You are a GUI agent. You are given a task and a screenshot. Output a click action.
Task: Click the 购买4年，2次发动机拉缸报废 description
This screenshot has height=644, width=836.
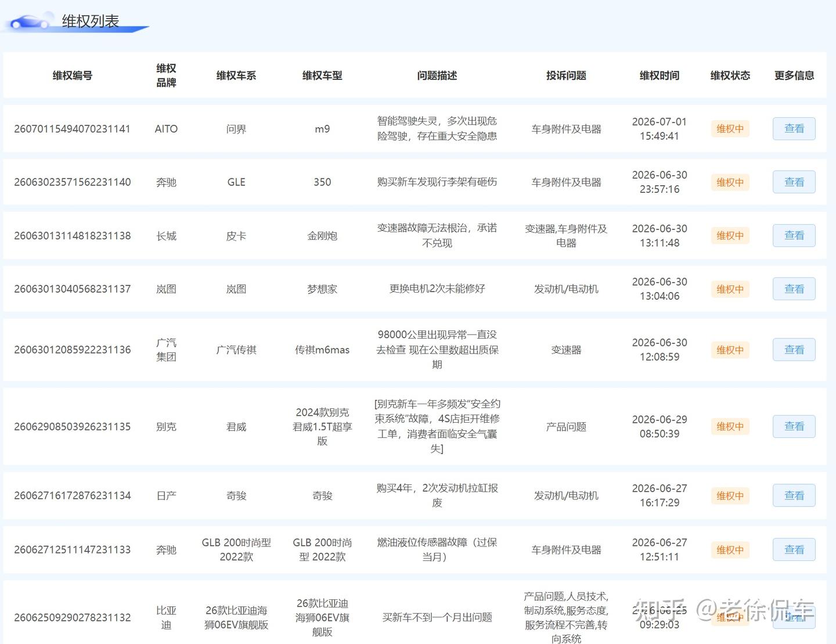pos(437,495)
